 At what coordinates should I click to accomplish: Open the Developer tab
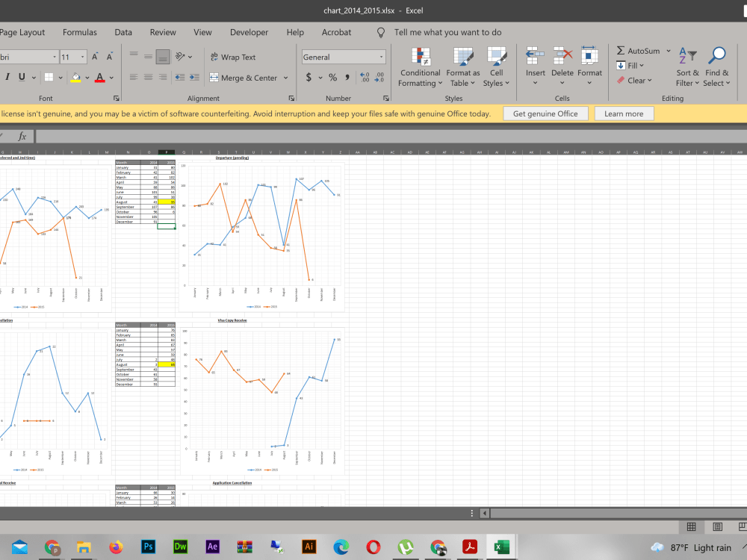coord(249,32)
